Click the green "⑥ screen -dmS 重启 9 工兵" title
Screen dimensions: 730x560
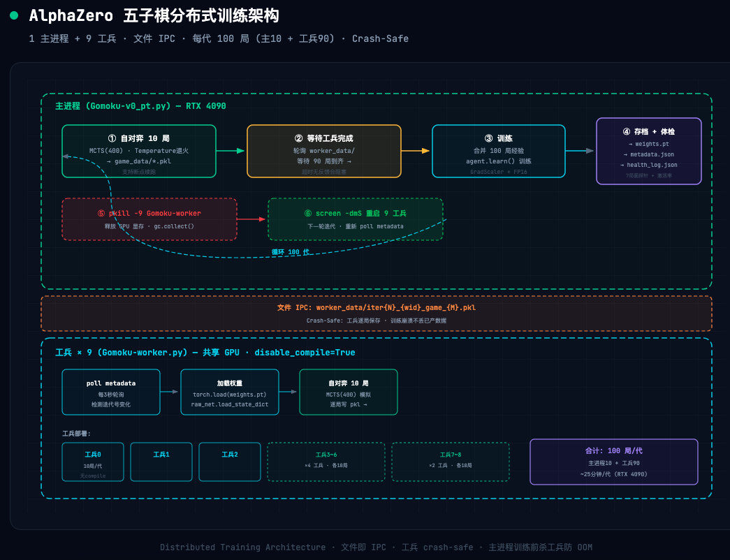(x=356, y=213)
